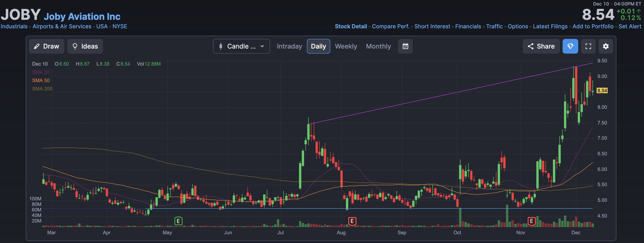The image size is (644, 243).
Task: Open the Options link
Action: point(518,26)
